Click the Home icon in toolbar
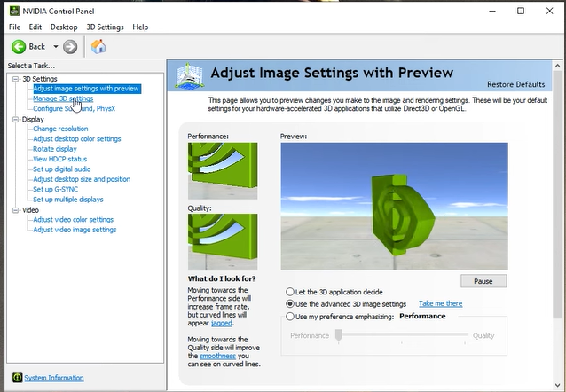The width and height of the screenshot is (566, 392). pyautogui.click(x=98, y=46)
